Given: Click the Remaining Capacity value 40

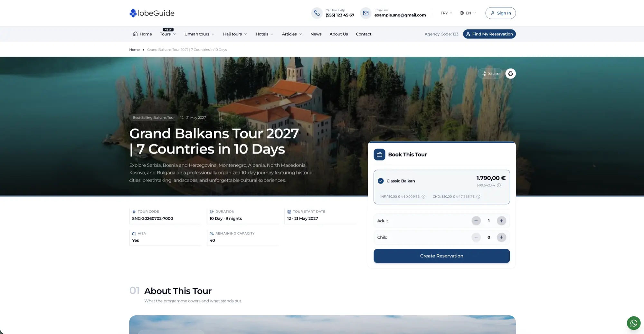Looking at the screenshot, I should tap(212, 240).
